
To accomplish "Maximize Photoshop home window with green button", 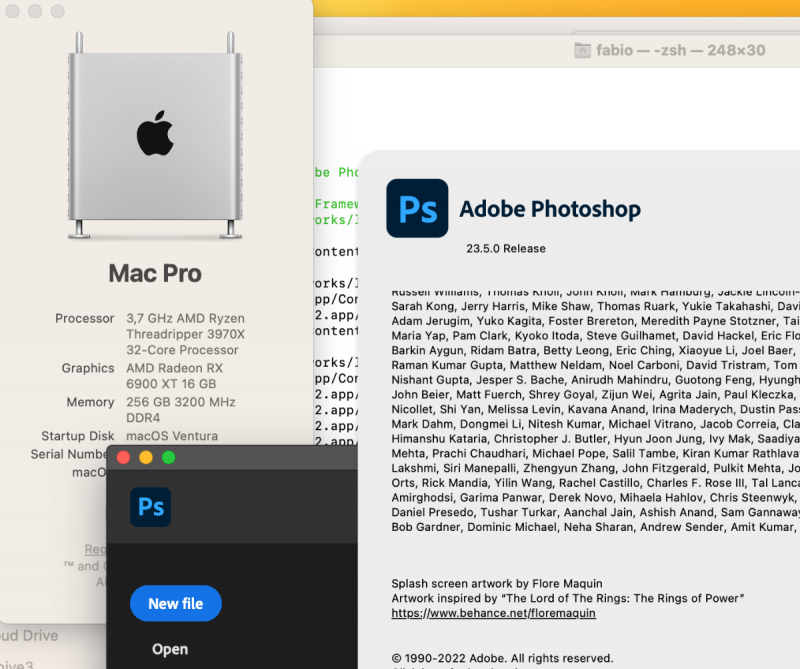I will pos(168,457).
